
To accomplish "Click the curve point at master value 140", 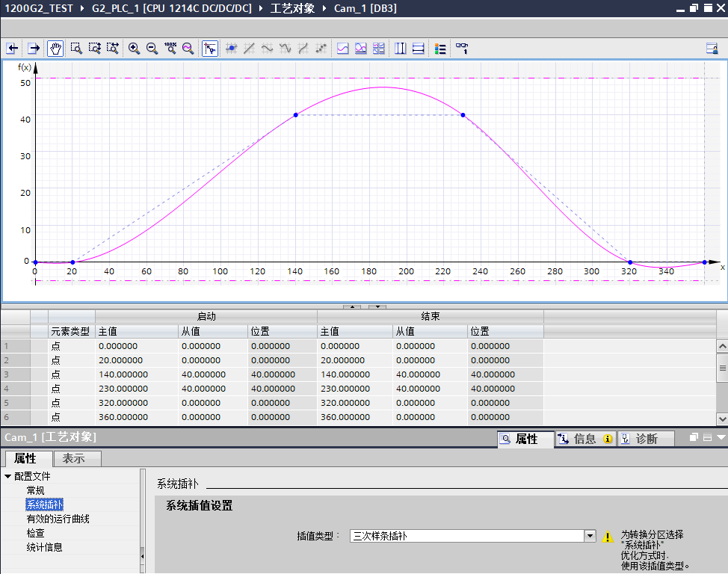I will coord(296,115).
